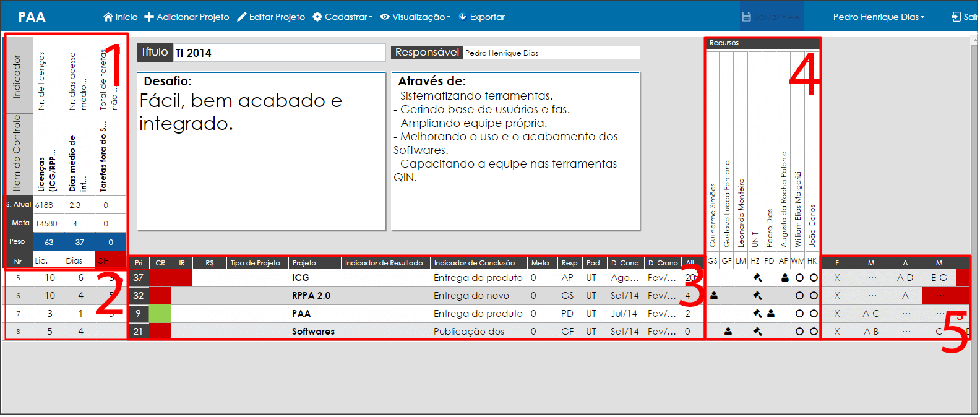The image size is (980, 417).
Task: Click the pencil icon for Editar Projeto
Action: (x=242, y=17)
